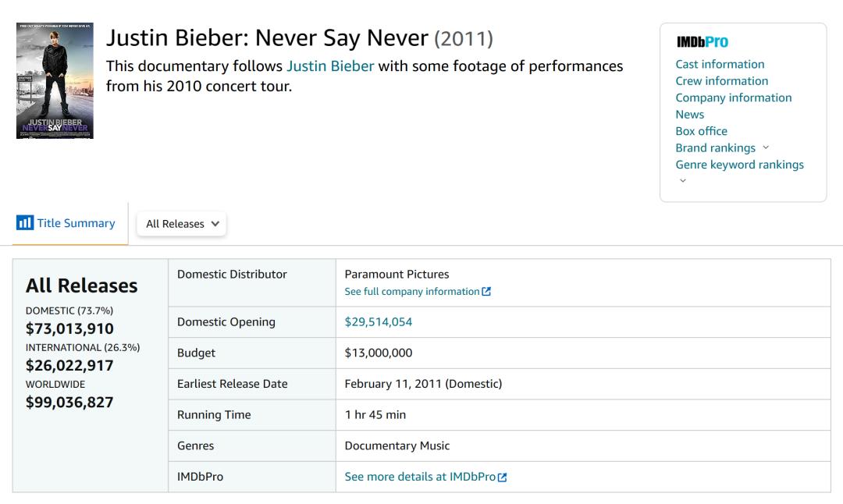The height and width of the screenshot is (504, 843).
Task: Click the Genre keyword rankings text link
Action: click(740, 165)
